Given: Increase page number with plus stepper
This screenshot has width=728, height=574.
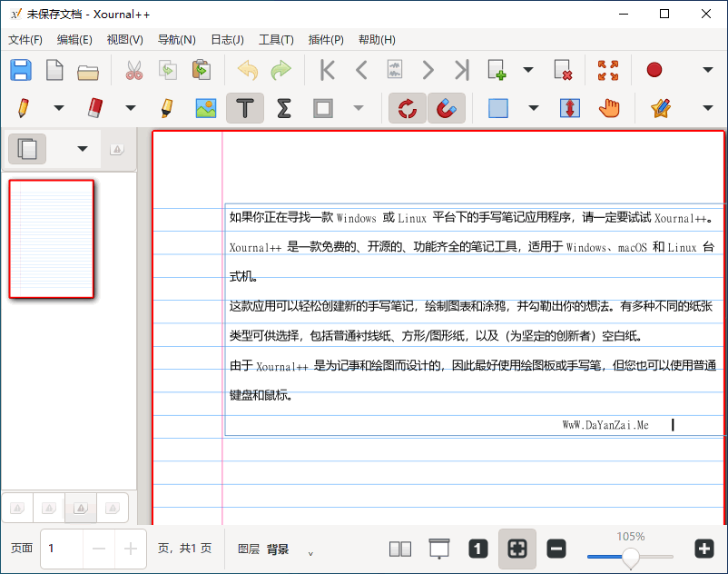Looking at the screenshot, I should click(131, 549).
